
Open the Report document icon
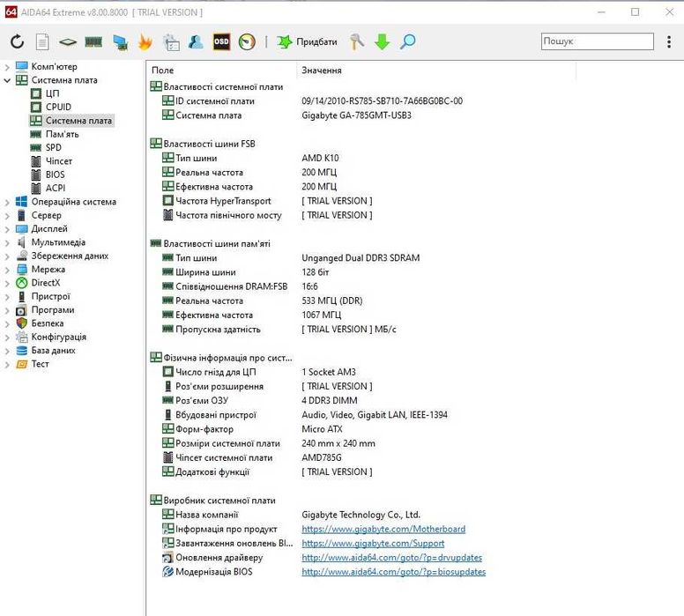click(x=42, y=42)
